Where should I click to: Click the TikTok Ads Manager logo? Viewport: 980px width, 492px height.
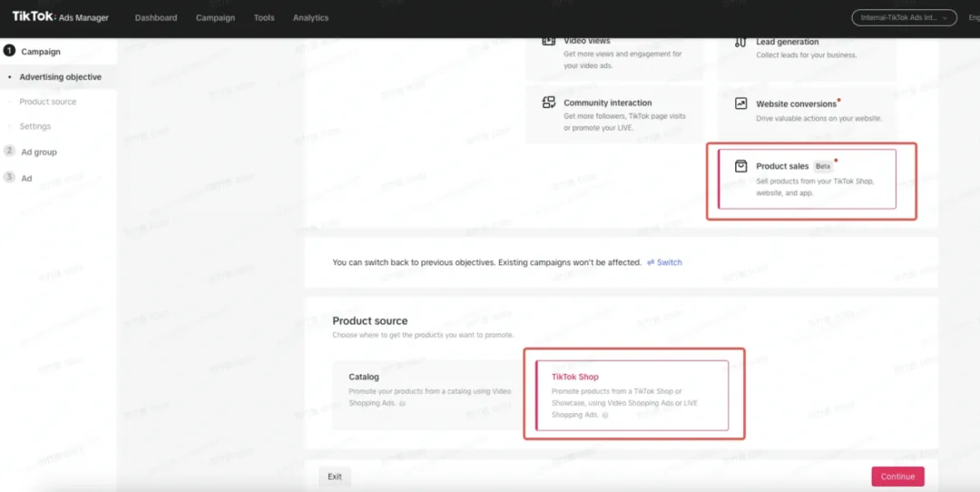60,17
